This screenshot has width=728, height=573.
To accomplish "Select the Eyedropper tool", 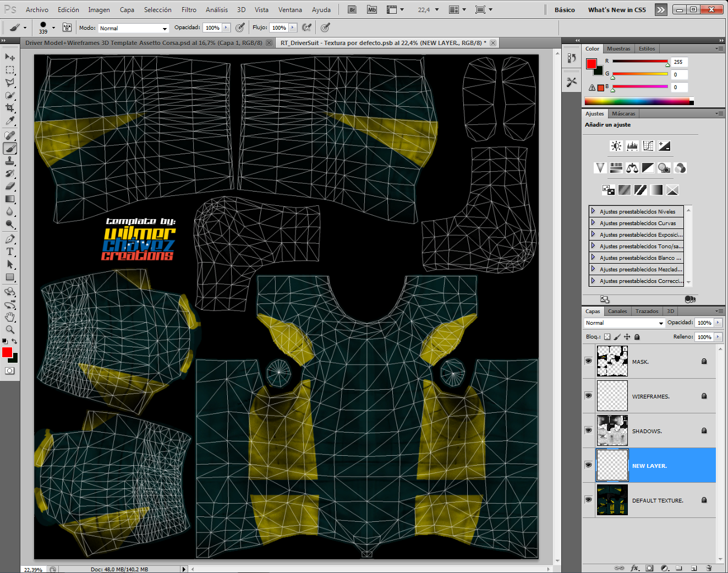I will tap(10, 121).
